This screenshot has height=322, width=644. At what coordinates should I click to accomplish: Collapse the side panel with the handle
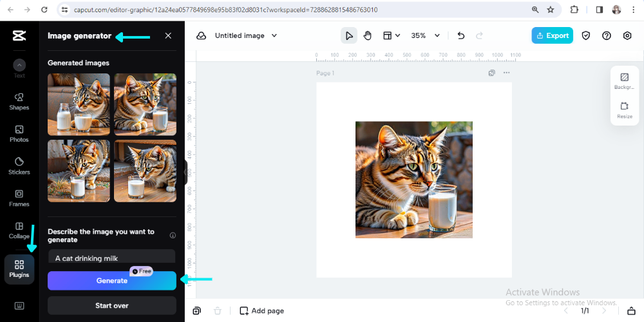pyautogui.click(x=185, y=173)
